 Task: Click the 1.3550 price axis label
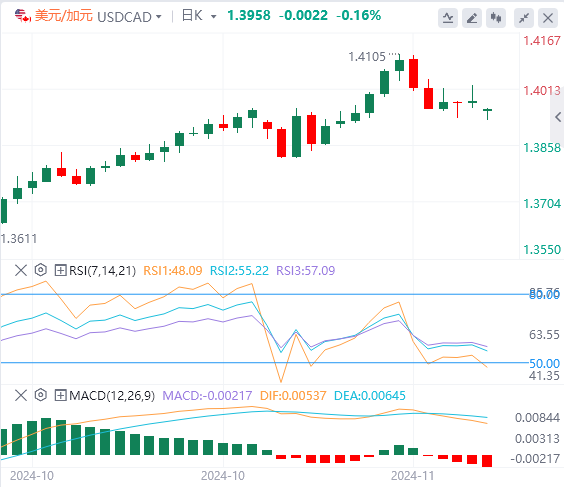[542, 249]
